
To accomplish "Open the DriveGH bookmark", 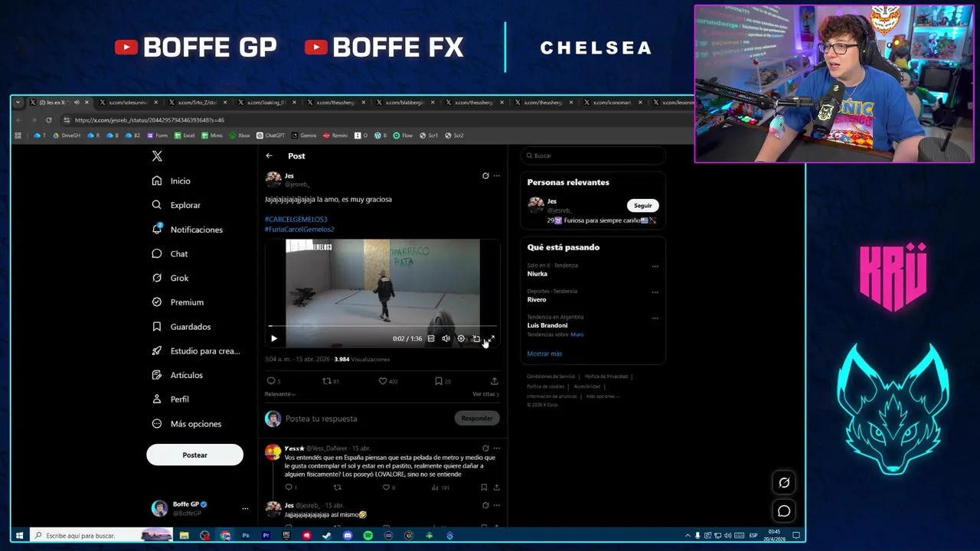I will [67, 135].
